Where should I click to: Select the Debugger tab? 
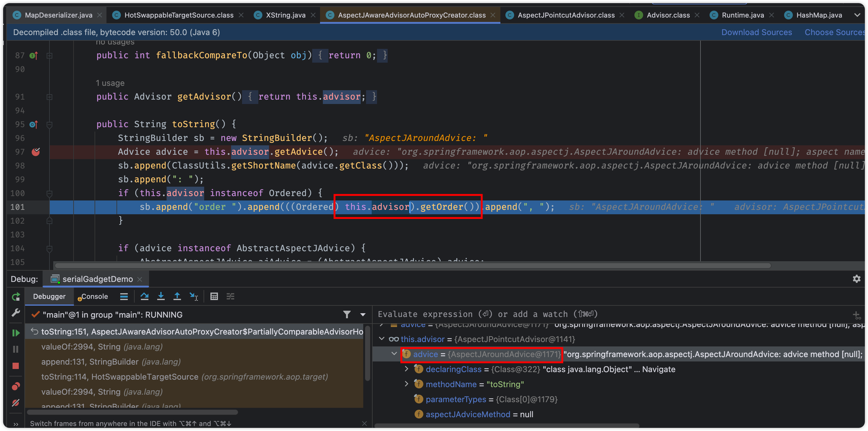49,297
